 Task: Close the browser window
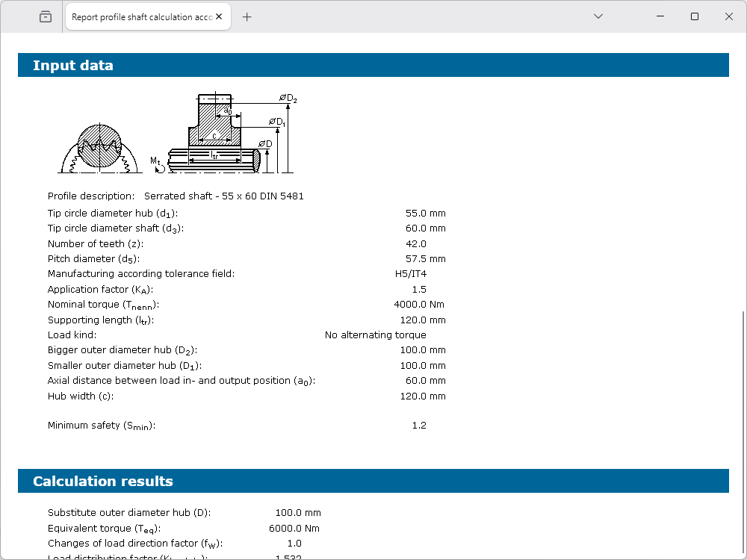point(729,16)
